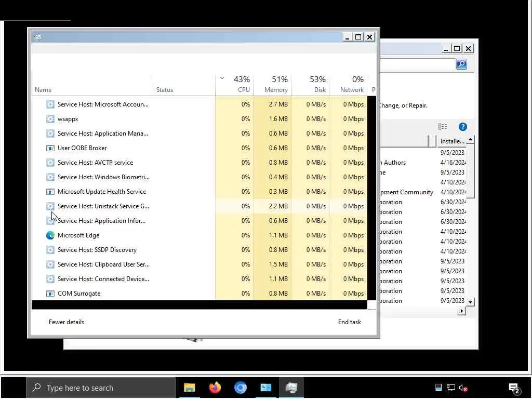
Task: Click the Task Manager taskbar icon
Action: (291, 388)
